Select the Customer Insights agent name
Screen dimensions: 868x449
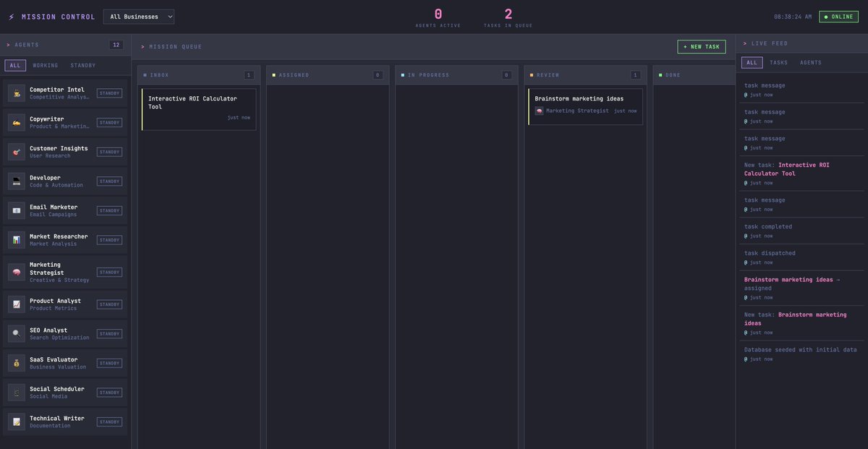59,148
